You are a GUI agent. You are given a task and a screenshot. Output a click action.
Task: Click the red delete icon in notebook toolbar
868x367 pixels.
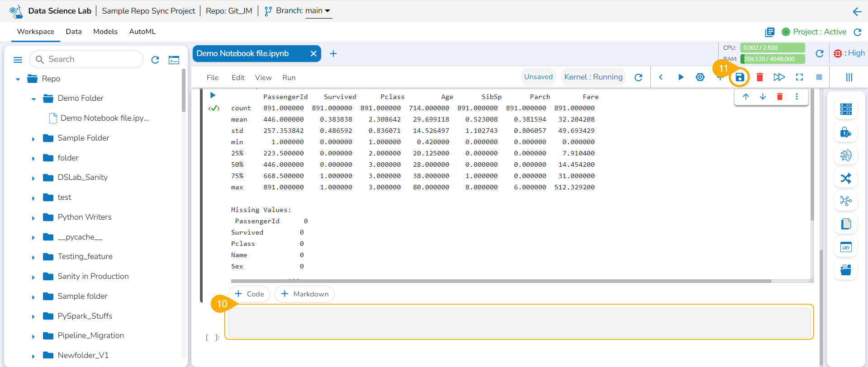pyautogui.click(x=760, y=77)
